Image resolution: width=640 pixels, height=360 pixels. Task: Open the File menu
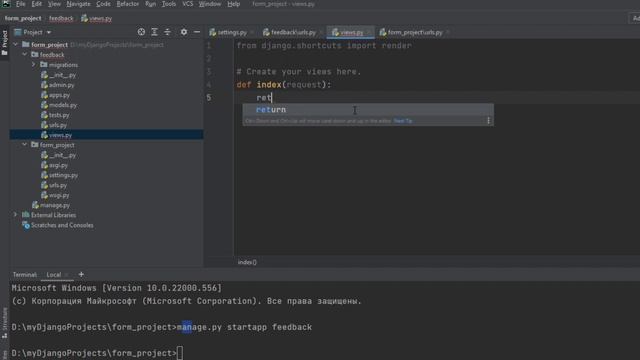click(x=20, y=4)
